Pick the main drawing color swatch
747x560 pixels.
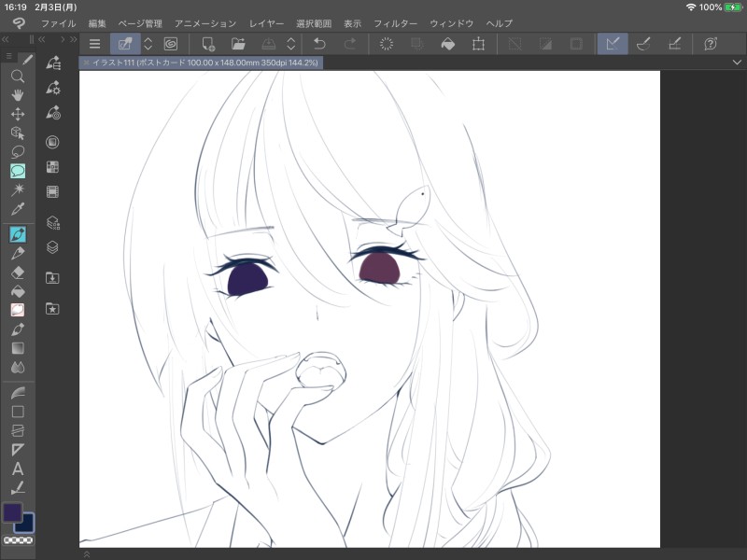click(x=12, y=512)
